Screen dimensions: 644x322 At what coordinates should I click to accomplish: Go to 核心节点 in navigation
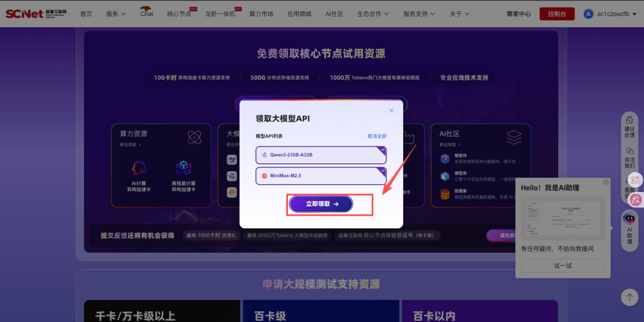(x=179, y=14)
